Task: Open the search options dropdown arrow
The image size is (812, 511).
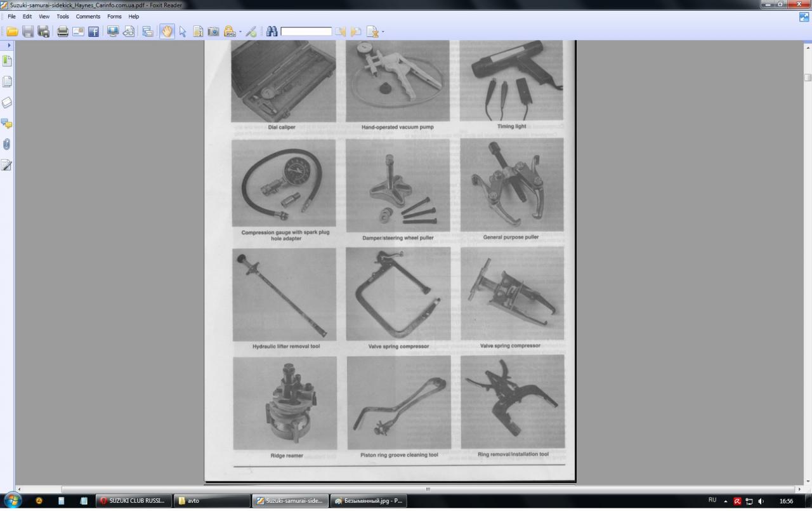Action: tap(383, 32)
